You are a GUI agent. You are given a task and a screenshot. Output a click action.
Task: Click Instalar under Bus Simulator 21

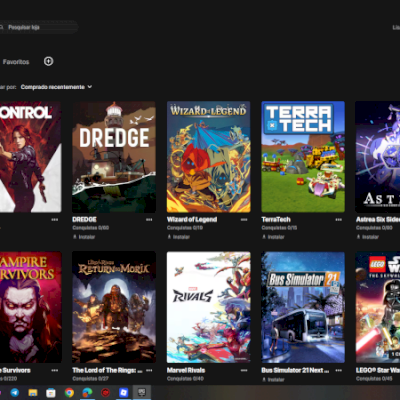(276, 379)
